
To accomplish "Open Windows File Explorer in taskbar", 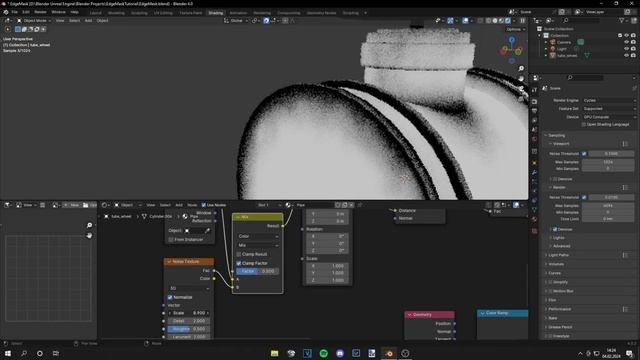I will click(275, 353).
